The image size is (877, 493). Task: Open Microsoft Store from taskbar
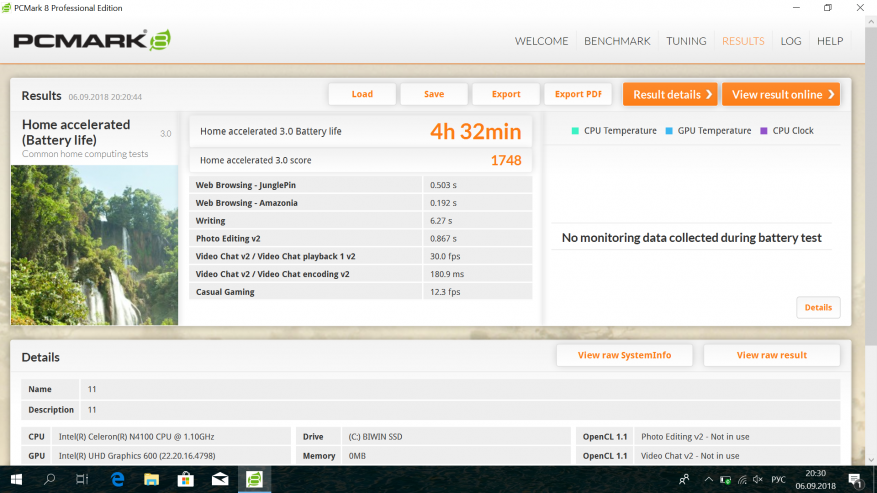(186, 480)
